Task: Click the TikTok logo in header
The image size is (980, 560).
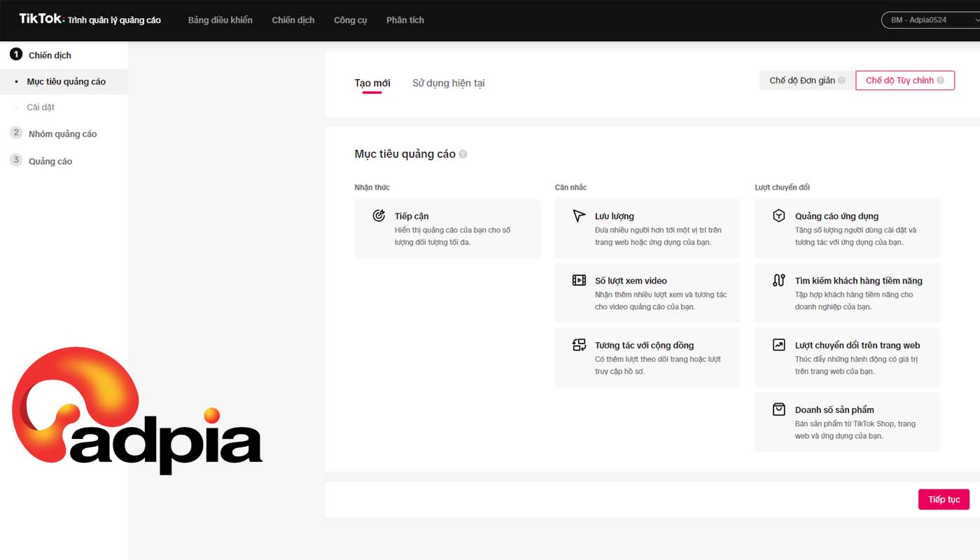Action: (x=42, y=19)
